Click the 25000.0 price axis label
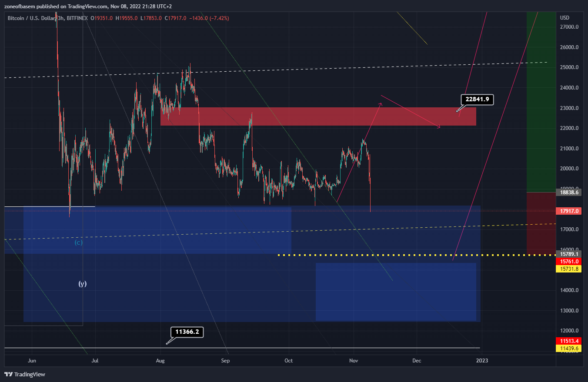 (569, 67)
